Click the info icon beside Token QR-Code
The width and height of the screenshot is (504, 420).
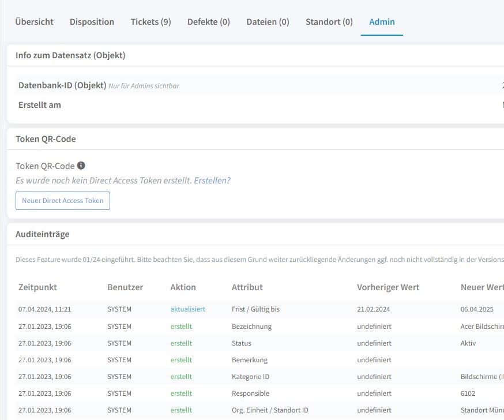click(x=81, y=166)
